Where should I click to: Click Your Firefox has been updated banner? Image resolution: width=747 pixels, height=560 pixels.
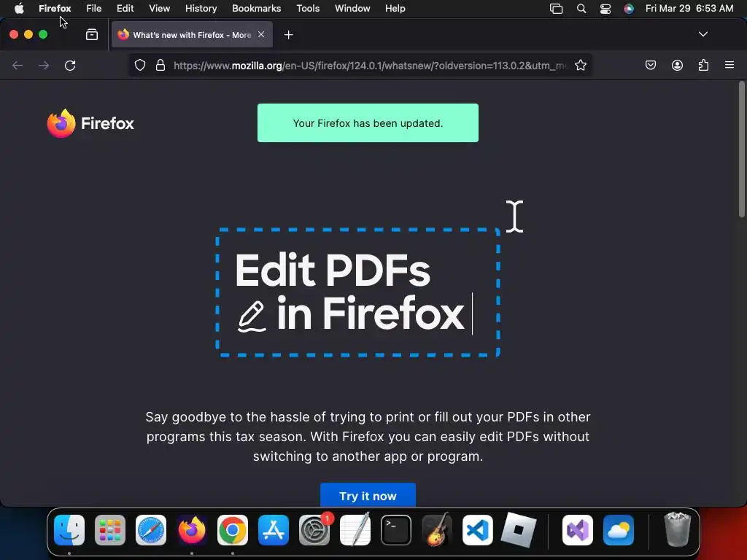[368, 122]
